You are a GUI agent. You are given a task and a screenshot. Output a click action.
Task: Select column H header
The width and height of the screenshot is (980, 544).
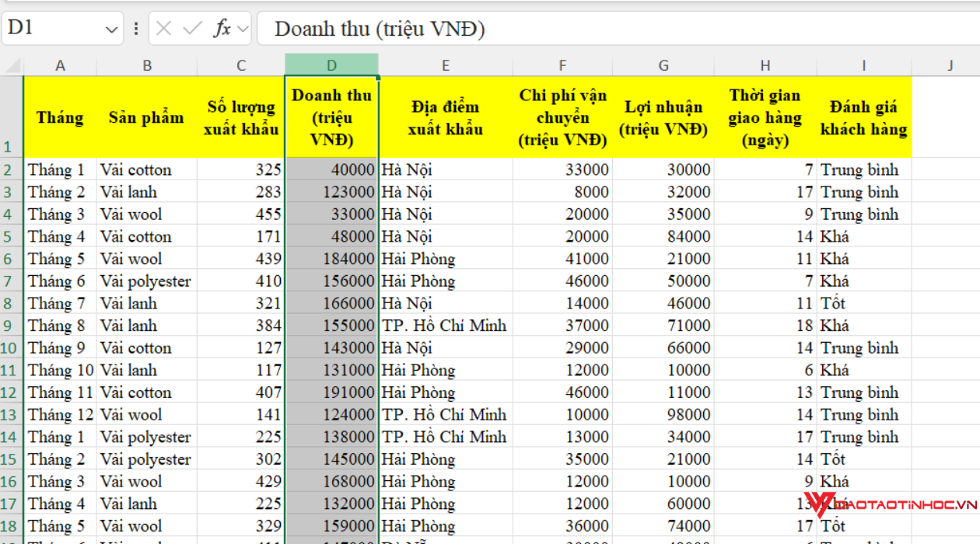pyautogui.click(x=765, y=65)
